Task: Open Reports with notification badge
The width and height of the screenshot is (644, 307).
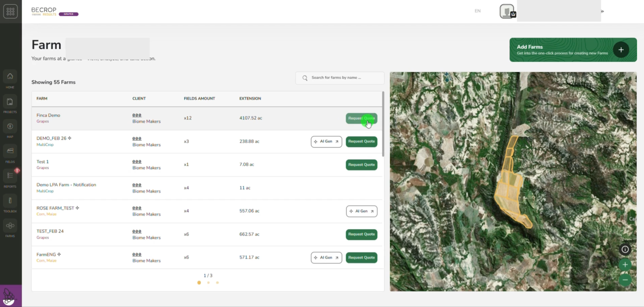Action: [10, 176]
